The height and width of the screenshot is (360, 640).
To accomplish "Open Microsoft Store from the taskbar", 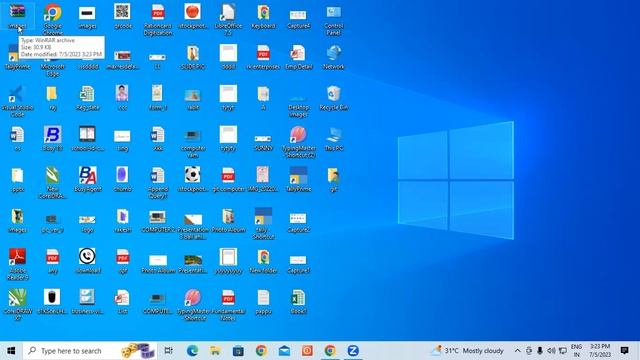I will coord(238,351).
